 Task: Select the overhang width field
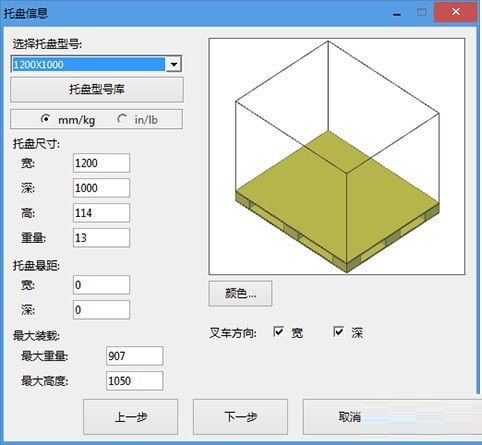101,285
